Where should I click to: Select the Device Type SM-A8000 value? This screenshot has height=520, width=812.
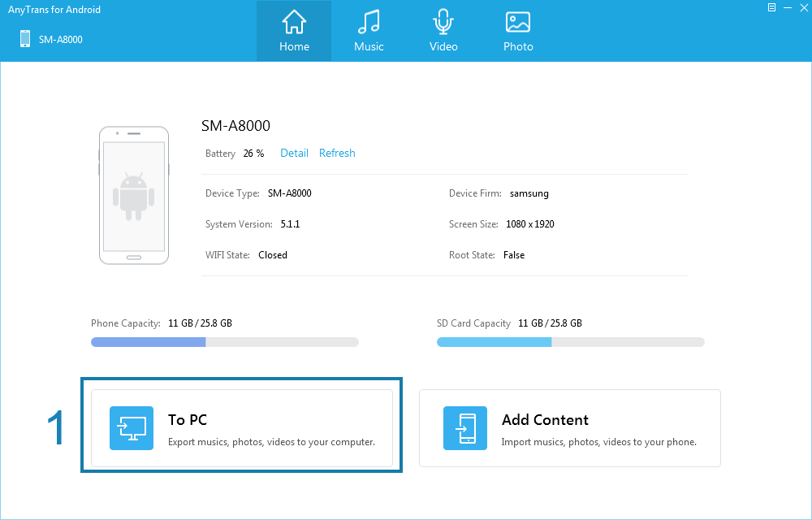(x=290, y=193)
